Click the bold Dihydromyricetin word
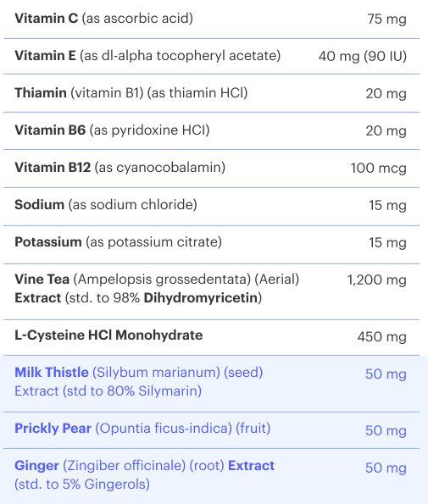The width and height of the screenshot is (428, 504). [201, 298]
